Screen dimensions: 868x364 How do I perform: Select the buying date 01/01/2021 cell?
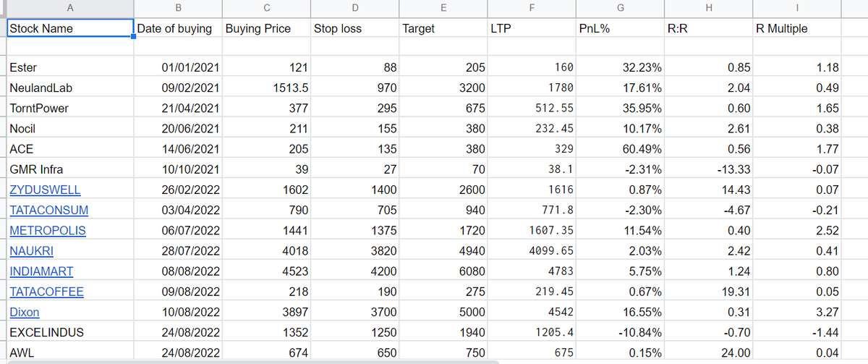click(178, 67)
